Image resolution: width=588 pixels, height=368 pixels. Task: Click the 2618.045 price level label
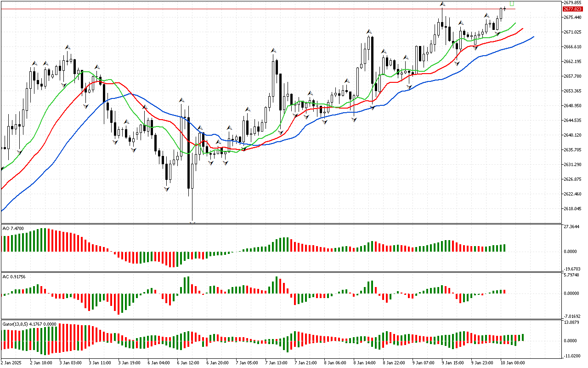(572, 209)
